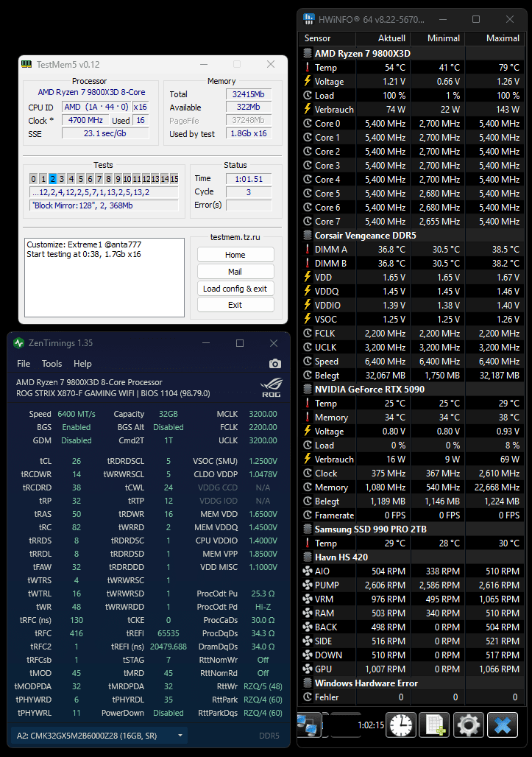Open the File menu in ZenTimings
This screenshot has height=757, width=532.
24,364
